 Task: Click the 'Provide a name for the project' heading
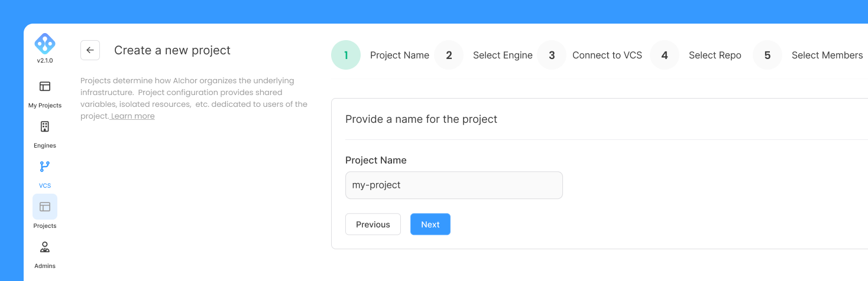(x=421, y=119)
